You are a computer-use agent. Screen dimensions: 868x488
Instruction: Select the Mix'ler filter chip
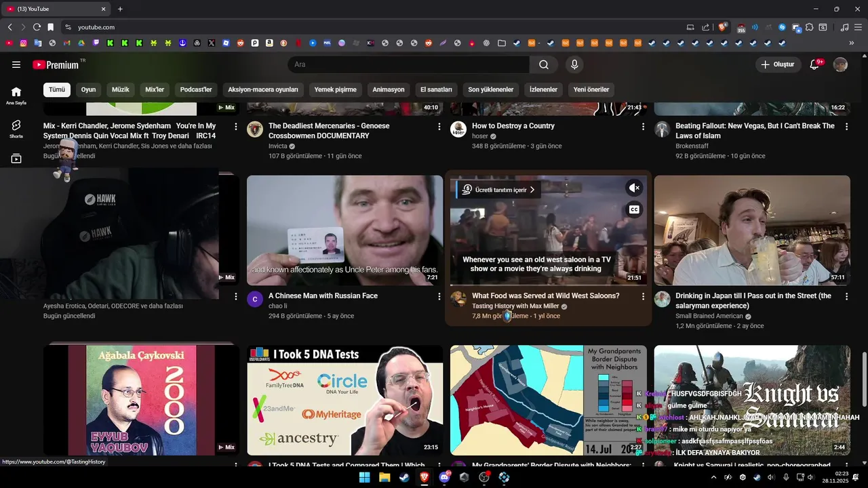point(155,89)
